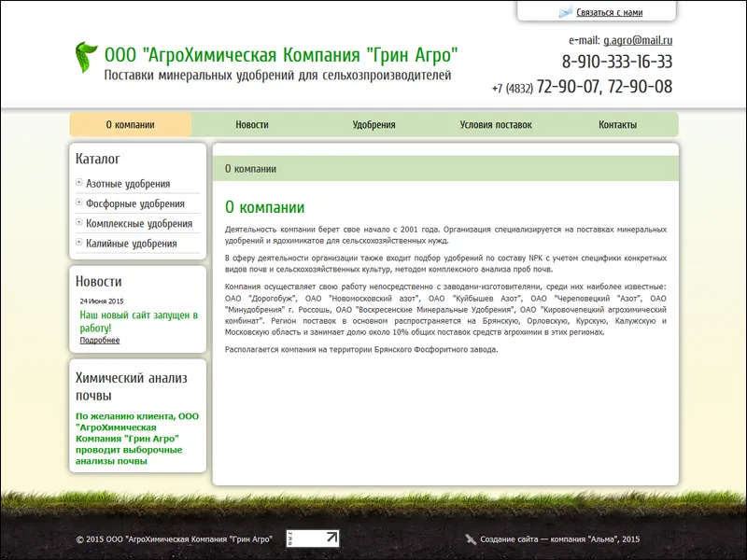Select Азотные удобрения catalog item
The image size is (747, 560).
point(128,184)
